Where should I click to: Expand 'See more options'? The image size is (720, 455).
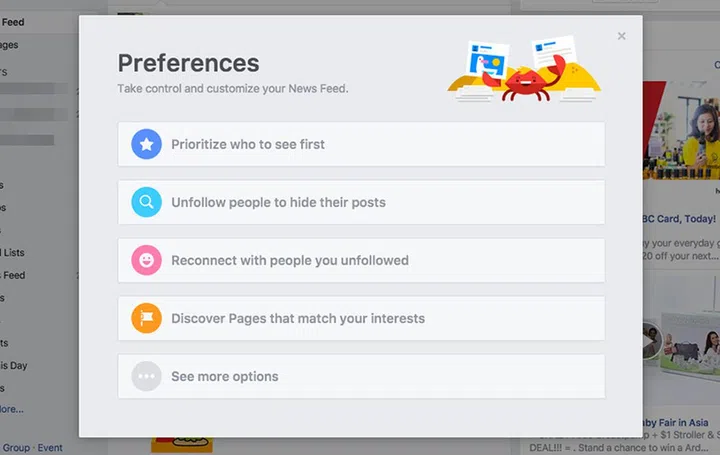click(x=225, y=377)
